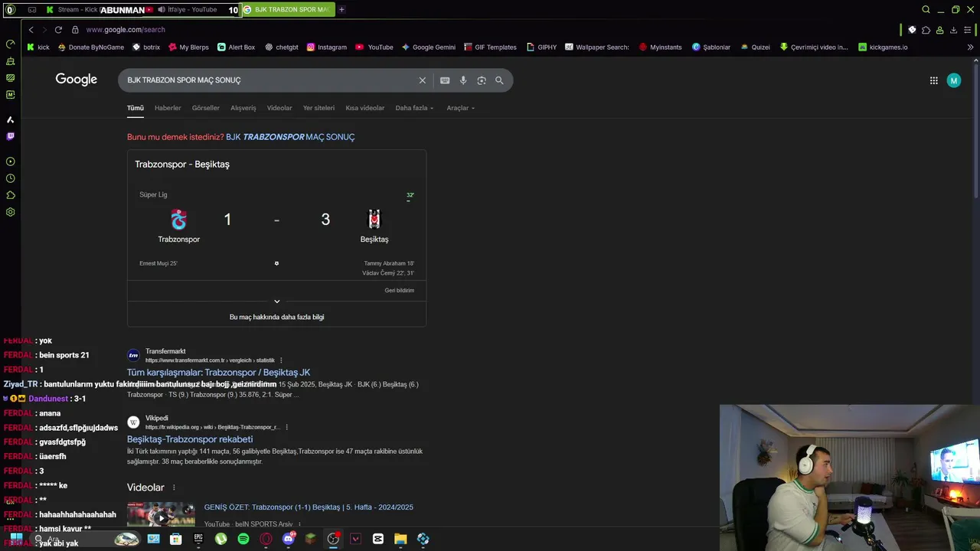Select the Haberler search filter
The image size is (980, 551).
click(x=168, y=108)
